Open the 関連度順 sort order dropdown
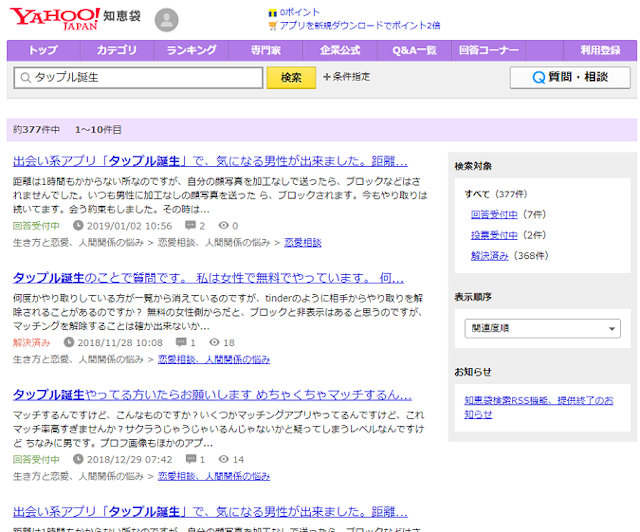The image size is (640, 532). tap(542, 328)
